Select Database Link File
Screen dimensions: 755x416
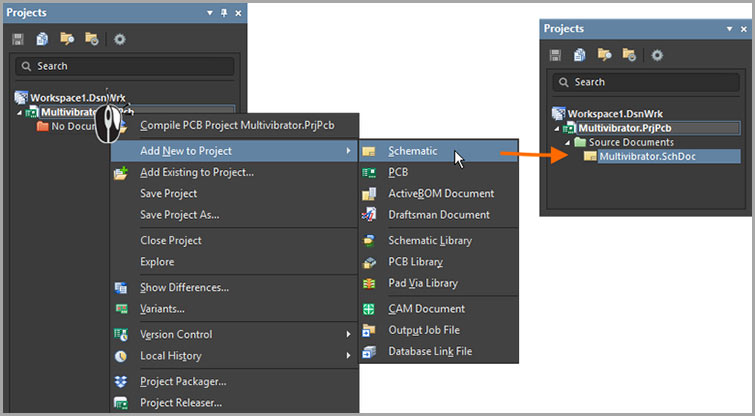pyautogui.click(x=439, y=351)
